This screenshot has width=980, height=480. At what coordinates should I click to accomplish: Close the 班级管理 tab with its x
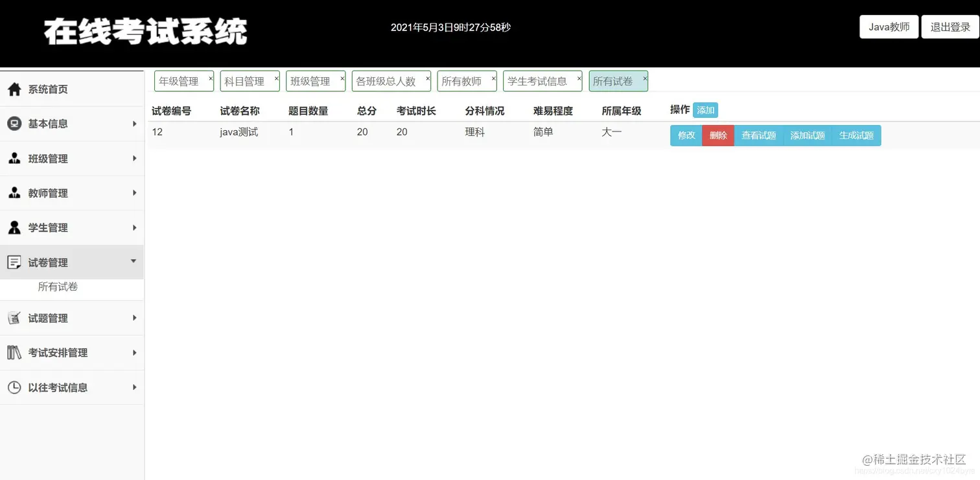343,78
